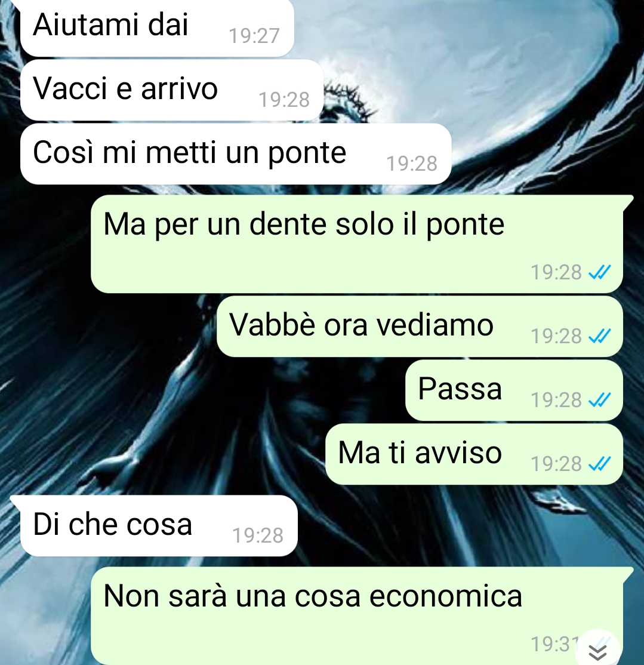Tap the 19:28 timestamp beside "Di che cosa"
Screen dimensions: 644x665
pos(258,535)
